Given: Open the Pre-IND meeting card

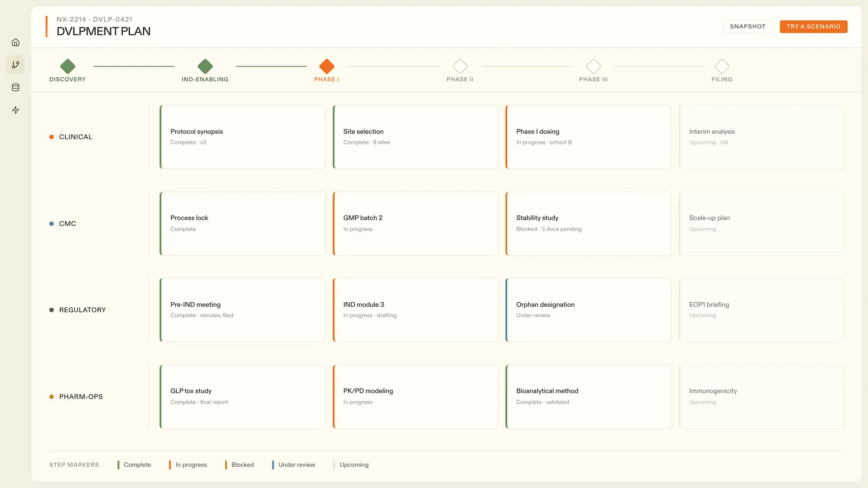Looking at the screenshot, I should [242, 310].
